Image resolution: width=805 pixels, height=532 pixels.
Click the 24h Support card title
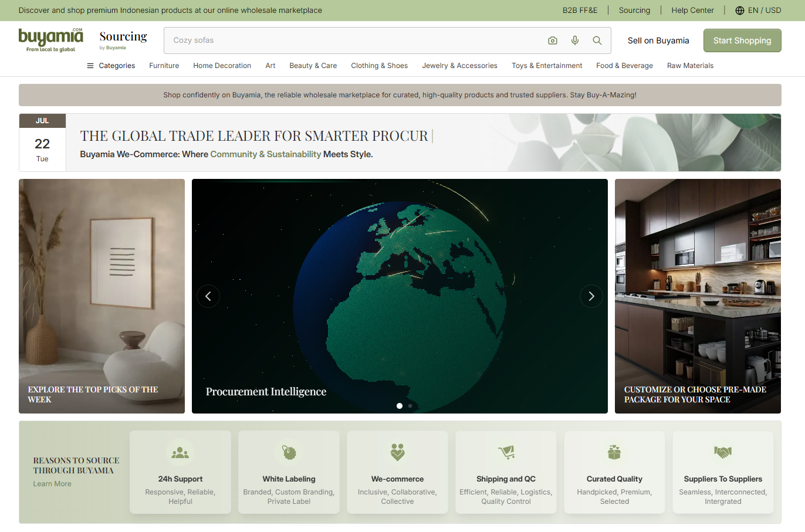[180, 479]
